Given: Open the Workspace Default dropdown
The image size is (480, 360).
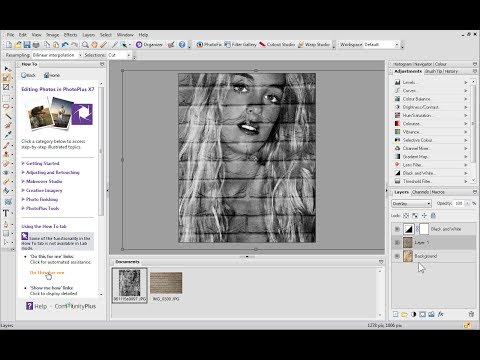Looking at the screenshot, I should click(x=381, y=45).
